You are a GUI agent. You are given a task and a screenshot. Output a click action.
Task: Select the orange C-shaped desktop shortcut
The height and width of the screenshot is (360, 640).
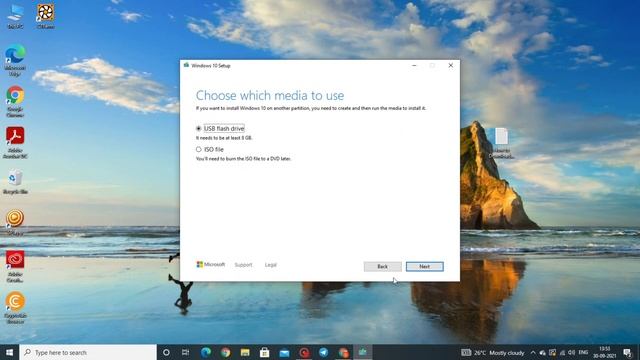tap(15, 308)
